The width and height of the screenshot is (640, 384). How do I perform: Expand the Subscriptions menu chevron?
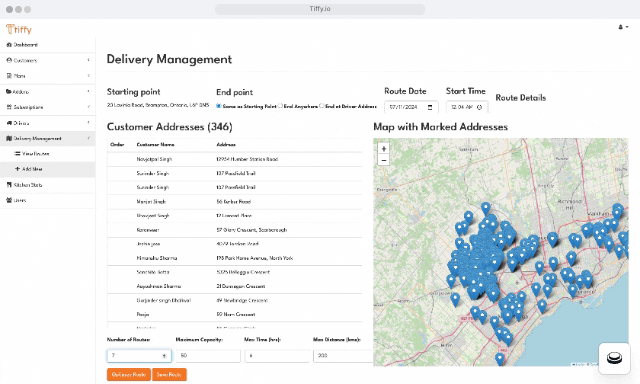coord(88,107)
